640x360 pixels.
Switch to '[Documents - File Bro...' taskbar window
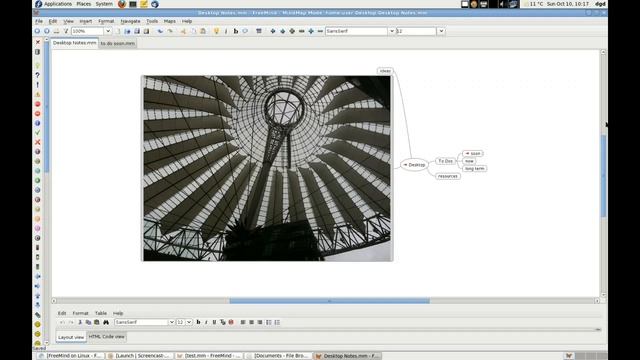click(x=279, y=356)
